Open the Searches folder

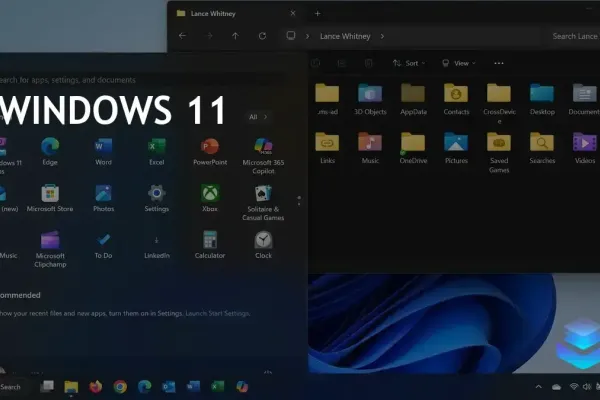tap(542, 149)
